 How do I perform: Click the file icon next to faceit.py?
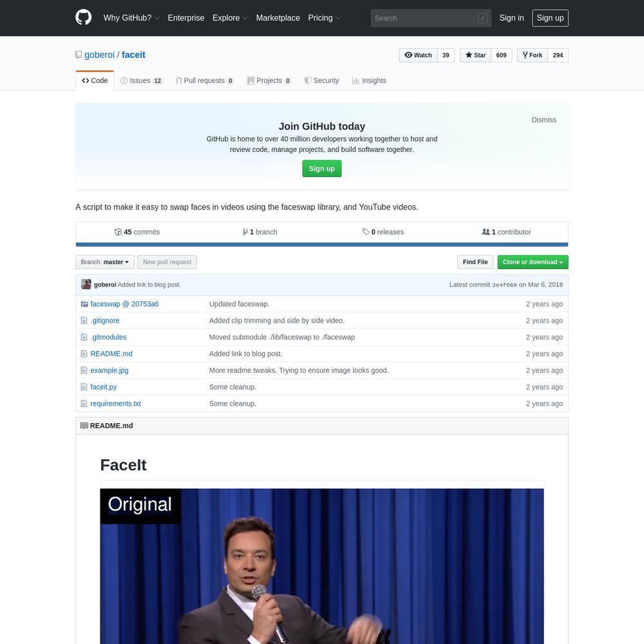(x=84, y=387)
